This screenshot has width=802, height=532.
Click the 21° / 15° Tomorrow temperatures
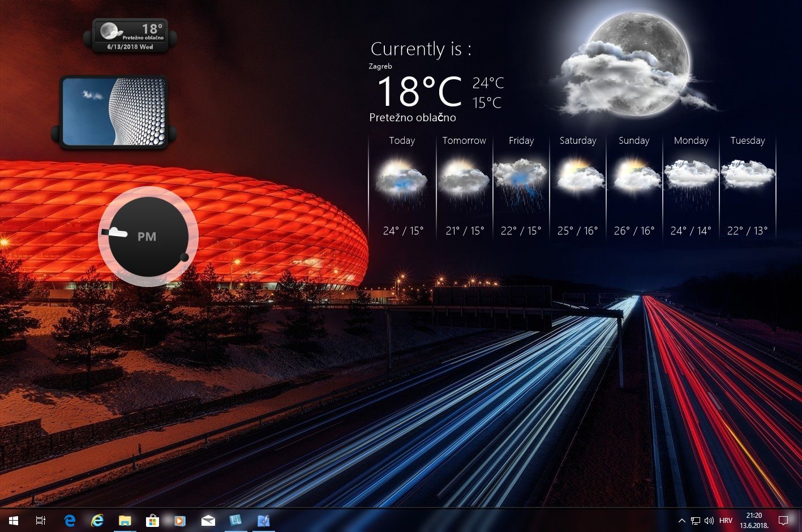tap(465, 231)
